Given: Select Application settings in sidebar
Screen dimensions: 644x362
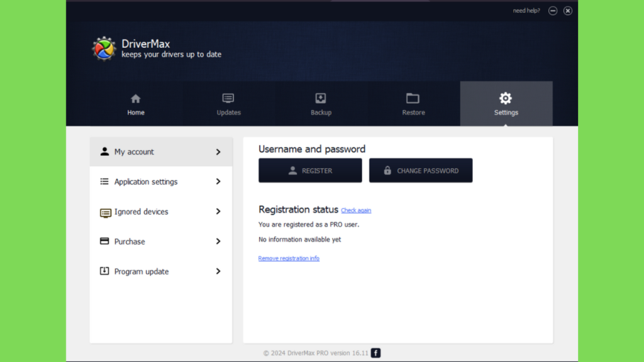Looking at the screenshot, I should pyautogui.click(x=161, y=182).
